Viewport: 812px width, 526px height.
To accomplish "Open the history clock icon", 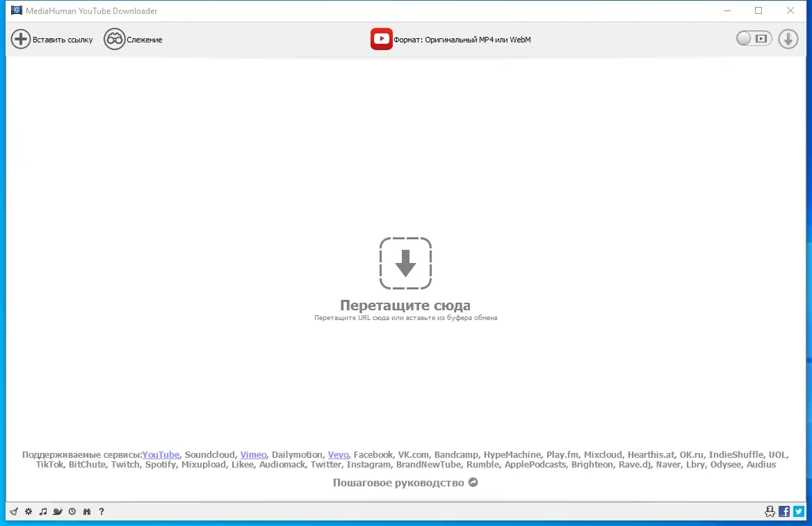I will coord(72,511).
